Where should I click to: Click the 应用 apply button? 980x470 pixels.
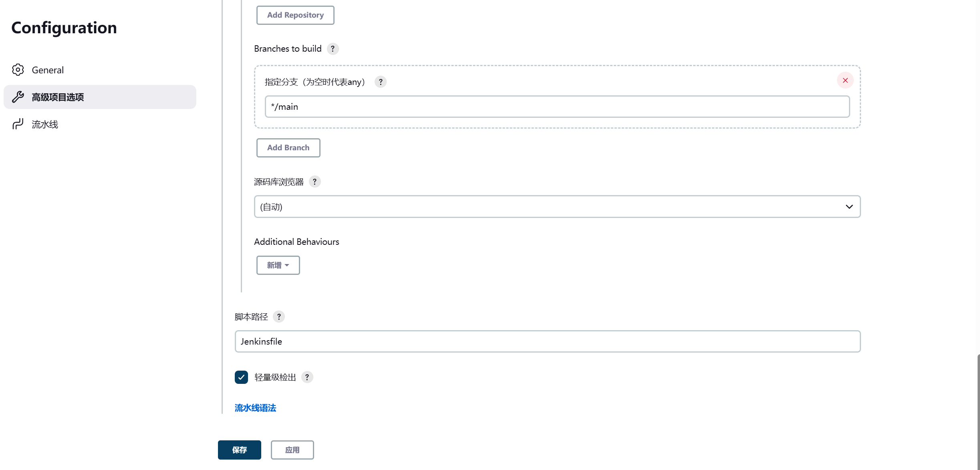click(x=292, y=450)
